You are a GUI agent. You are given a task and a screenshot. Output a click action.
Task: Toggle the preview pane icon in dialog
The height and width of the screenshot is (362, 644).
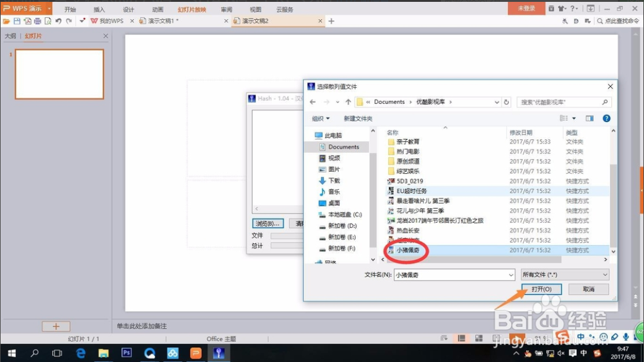(590, 118)
